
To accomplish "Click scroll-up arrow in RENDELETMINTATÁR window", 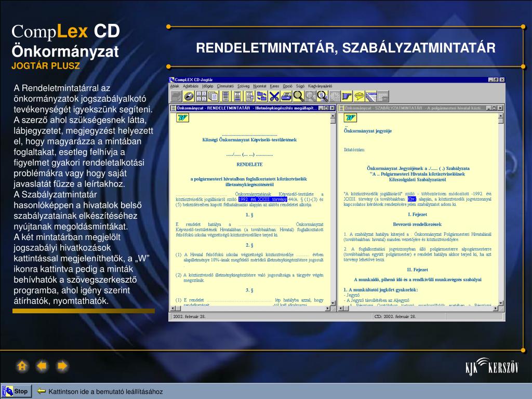I will pos(332,116).
